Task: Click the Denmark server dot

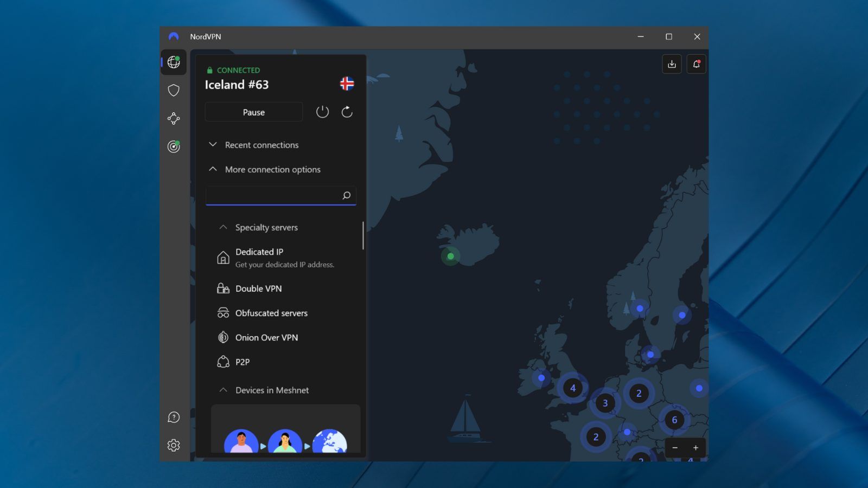Action: click(x=650, y=355)
